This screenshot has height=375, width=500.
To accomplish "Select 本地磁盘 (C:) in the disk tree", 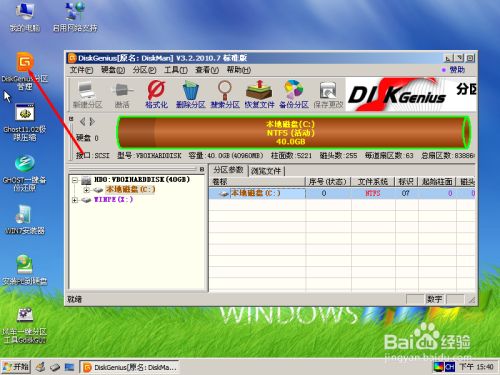I will tap(131, 190).
